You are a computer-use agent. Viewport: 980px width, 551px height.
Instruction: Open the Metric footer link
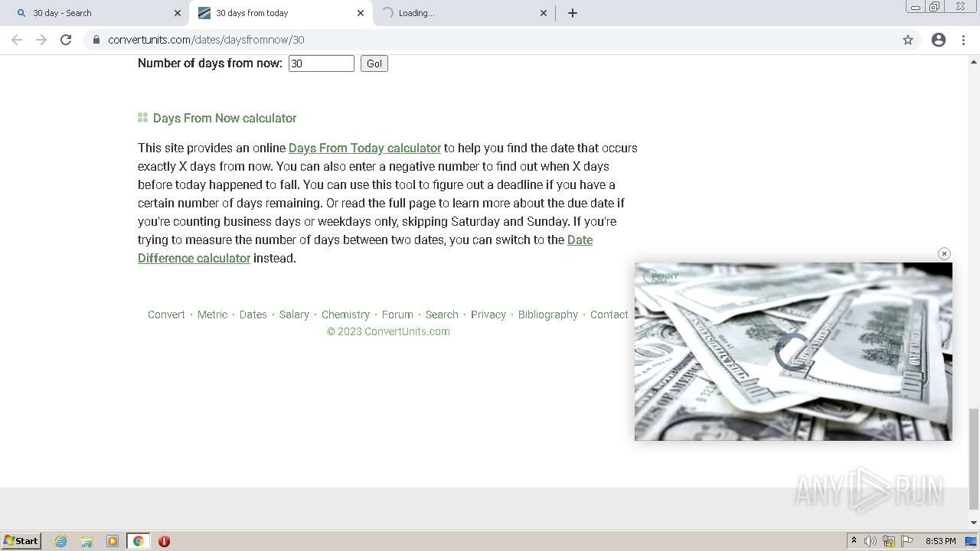(212, 315)
